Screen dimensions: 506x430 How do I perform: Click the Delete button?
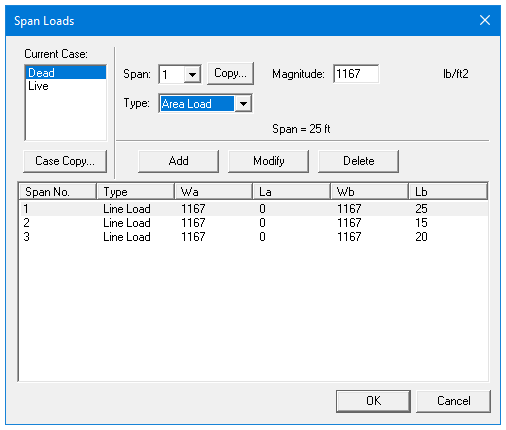tap(358, 161)
